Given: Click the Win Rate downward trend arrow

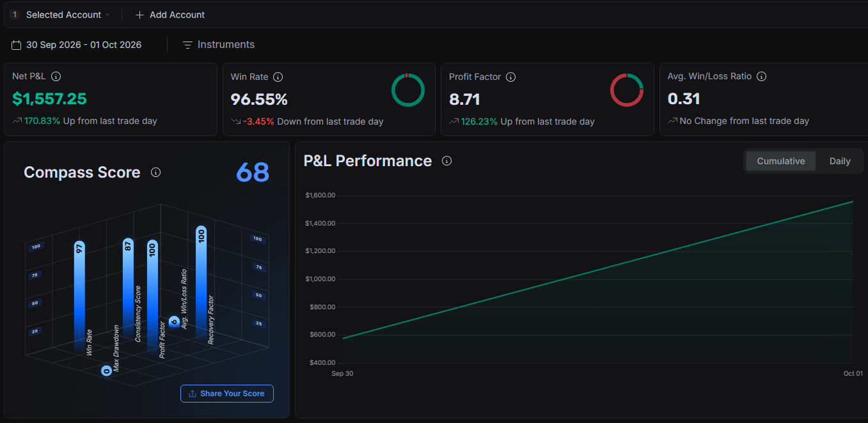Looking at the screenshot, I should pos(235,121).
